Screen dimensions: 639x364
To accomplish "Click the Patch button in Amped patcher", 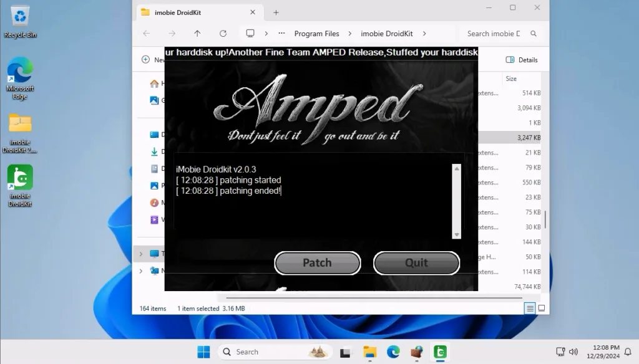I will 318,262.
